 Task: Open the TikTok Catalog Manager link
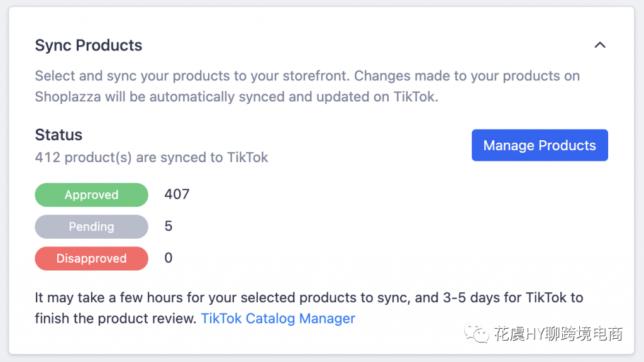278,319
